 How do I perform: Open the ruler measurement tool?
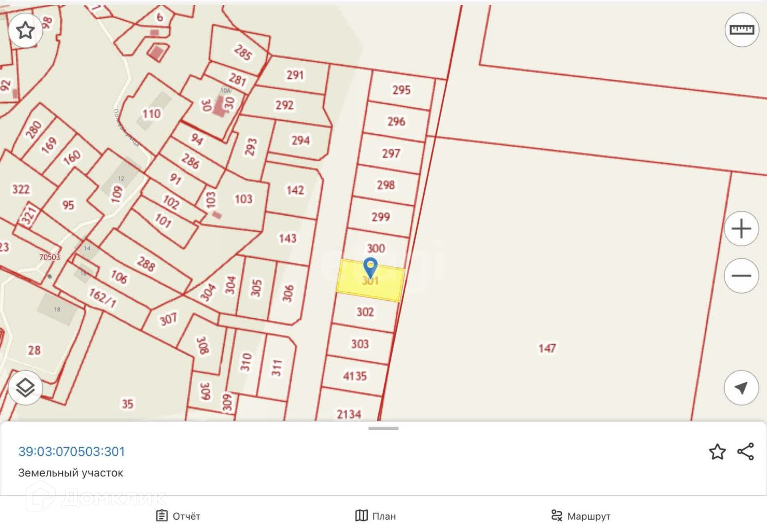click(x=741, y=30)
